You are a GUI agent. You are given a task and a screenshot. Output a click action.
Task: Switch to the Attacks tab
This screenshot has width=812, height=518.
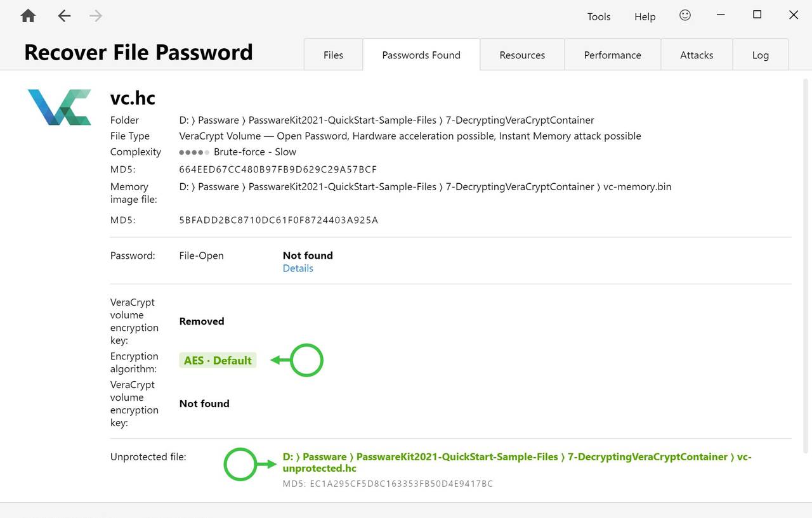[697, 55]
